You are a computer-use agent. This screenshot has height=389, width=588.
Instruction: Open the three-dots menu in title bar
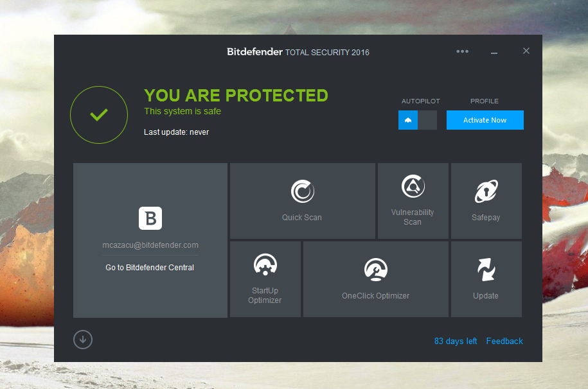[463, 51]
